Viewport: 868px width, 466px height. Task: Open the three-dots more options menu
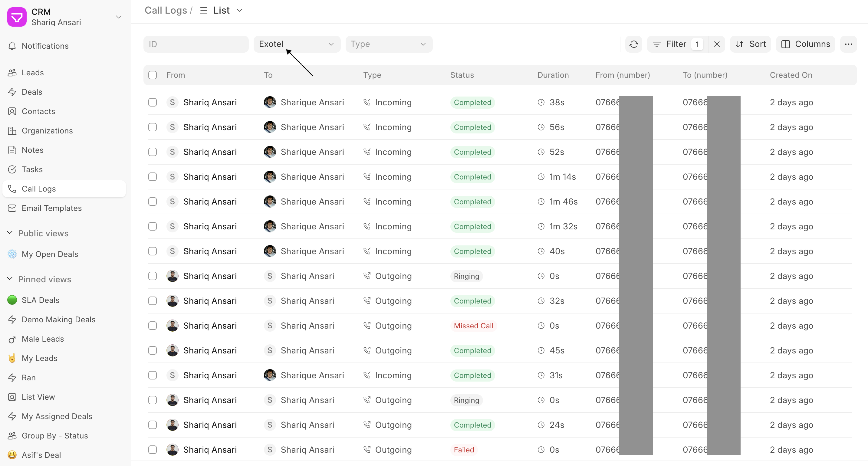point(848,44)
